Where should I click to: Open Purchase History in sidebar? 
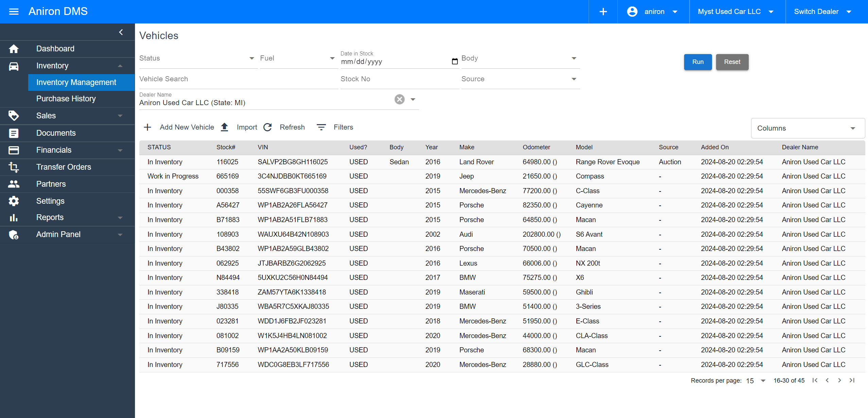tap(66, 99)
